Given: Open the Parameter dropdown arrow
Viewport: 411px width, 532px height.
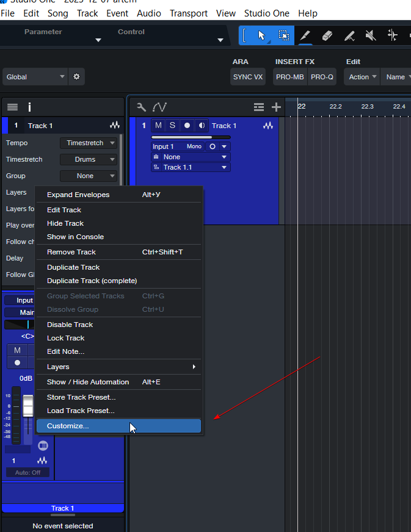Looking at the screenshot, I should coord(98,40).
